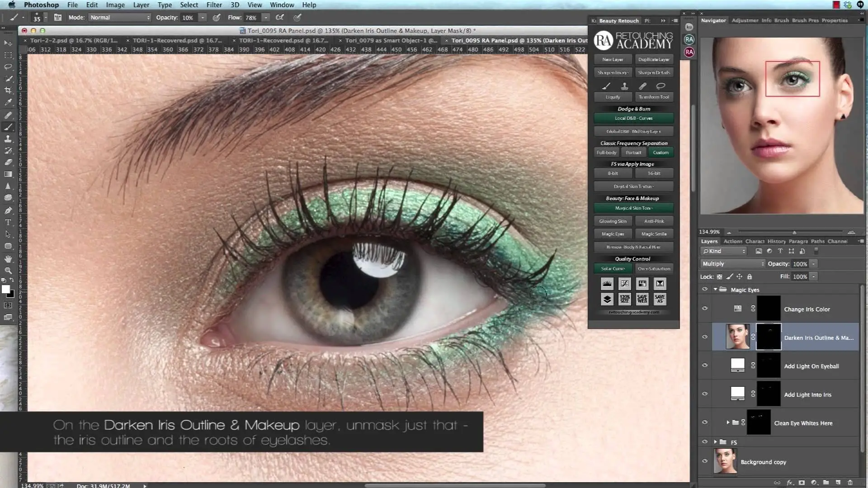Image resolution: width=868 pixels, height=488 pixels.
Task: Click the Pen tool icon
Action: pos(8,210)
